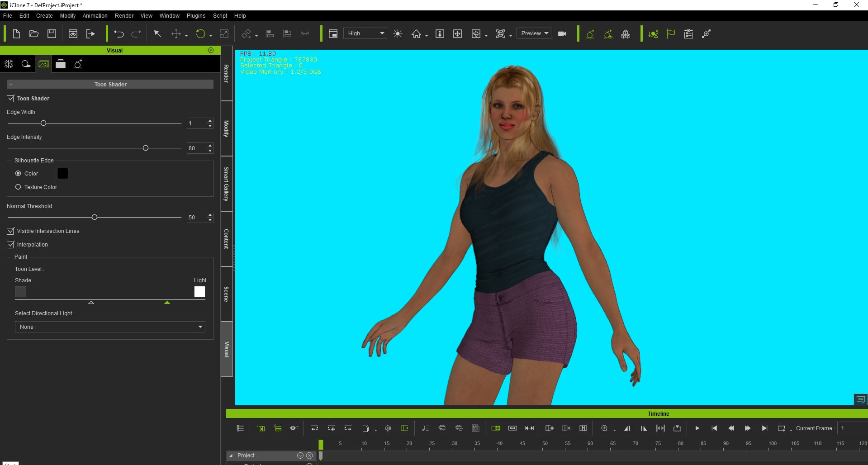This screenshot has height=465, width=868.
Task: Open the black Silhouette Edge color swatch
Action: pyautogui.click(x=63, y=174)
